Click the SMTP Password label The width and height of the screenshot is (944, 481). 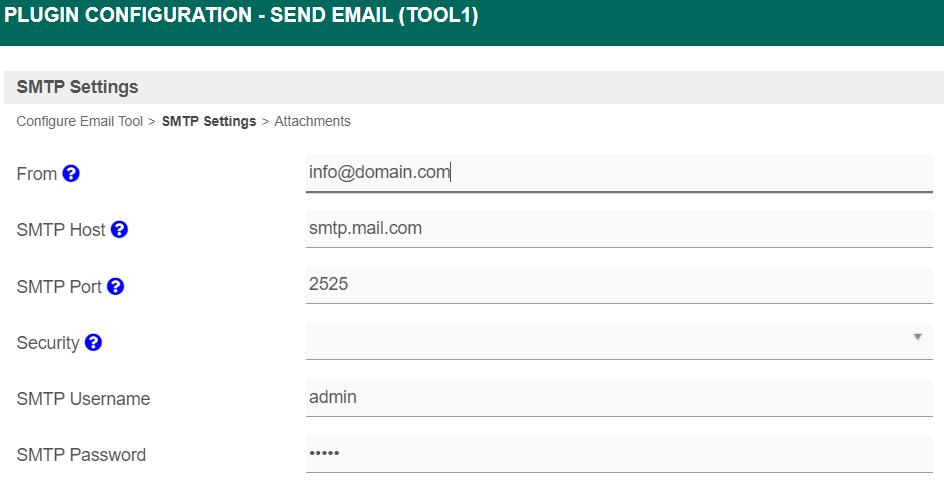[81, 455]
